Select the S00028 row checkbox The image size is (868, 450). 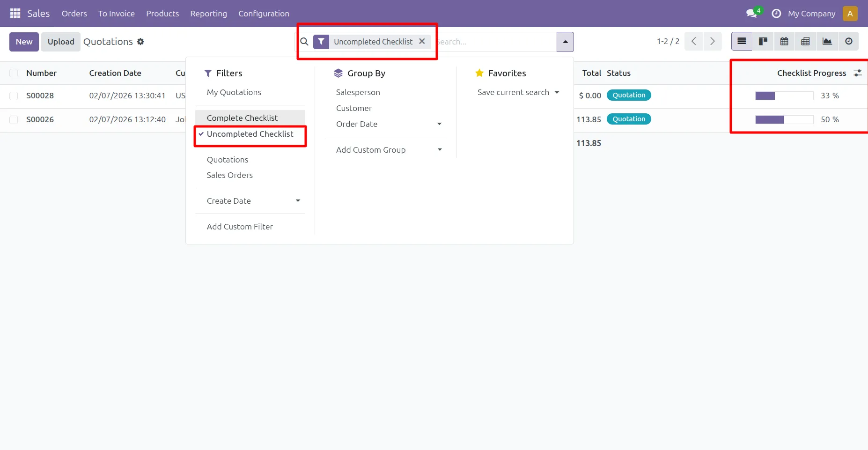[x=14, y=96]
